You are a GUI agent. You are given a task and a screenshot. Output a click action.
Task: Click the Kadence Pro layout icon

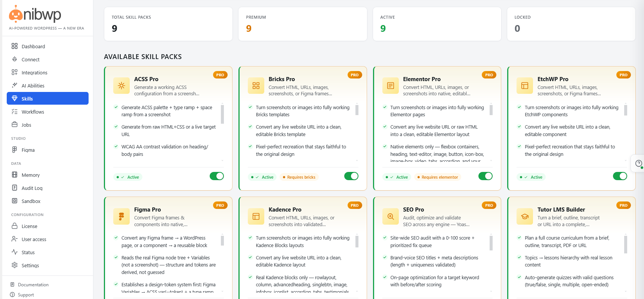tap(256, 216)
